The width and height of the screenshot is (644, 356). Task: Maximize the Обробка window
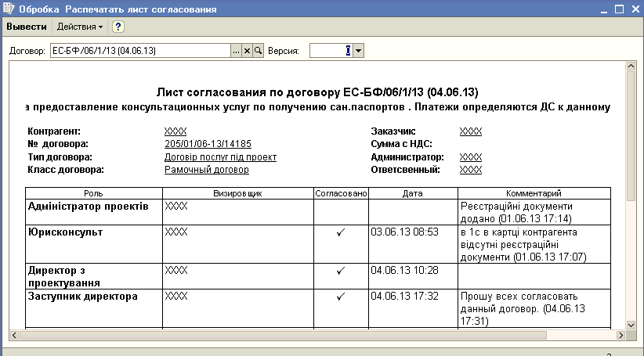pos(618,9)
